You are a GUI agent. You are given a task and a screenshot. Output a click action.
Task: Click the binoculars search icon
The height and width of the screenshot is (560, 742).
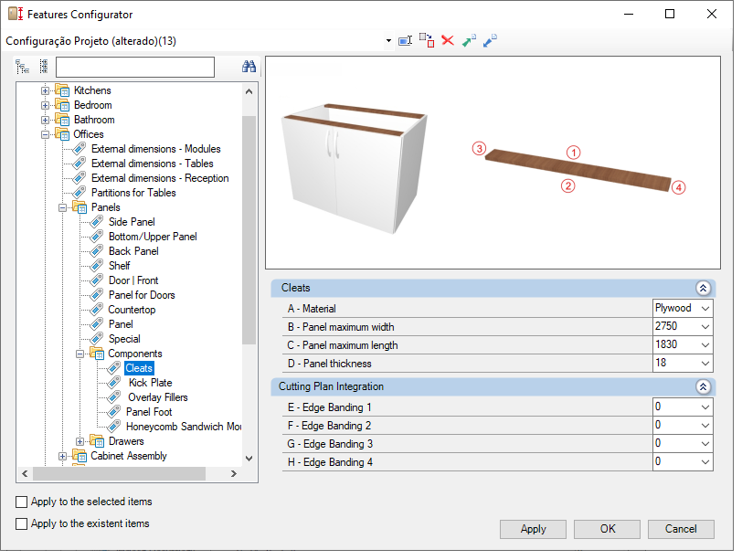click(249, 67)
